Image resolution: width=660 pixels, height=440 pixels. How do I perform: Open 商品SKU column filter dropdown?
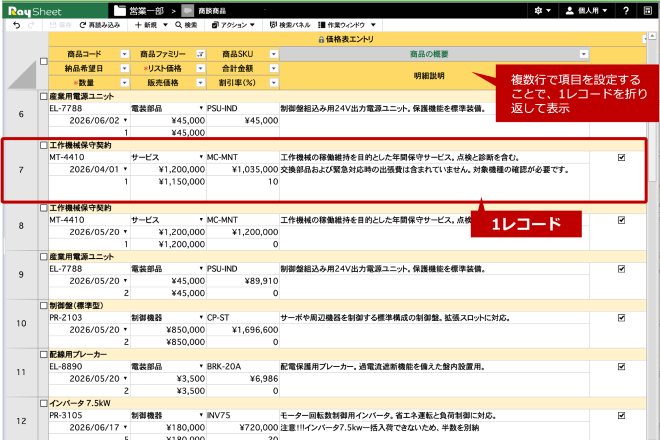274,54
